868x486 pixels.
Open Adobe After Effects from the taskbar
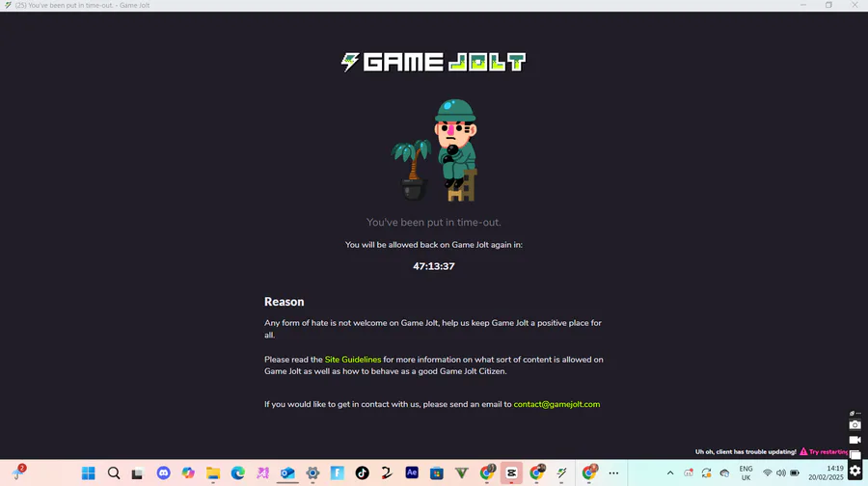pyautogui.click(x=412, y=472)
